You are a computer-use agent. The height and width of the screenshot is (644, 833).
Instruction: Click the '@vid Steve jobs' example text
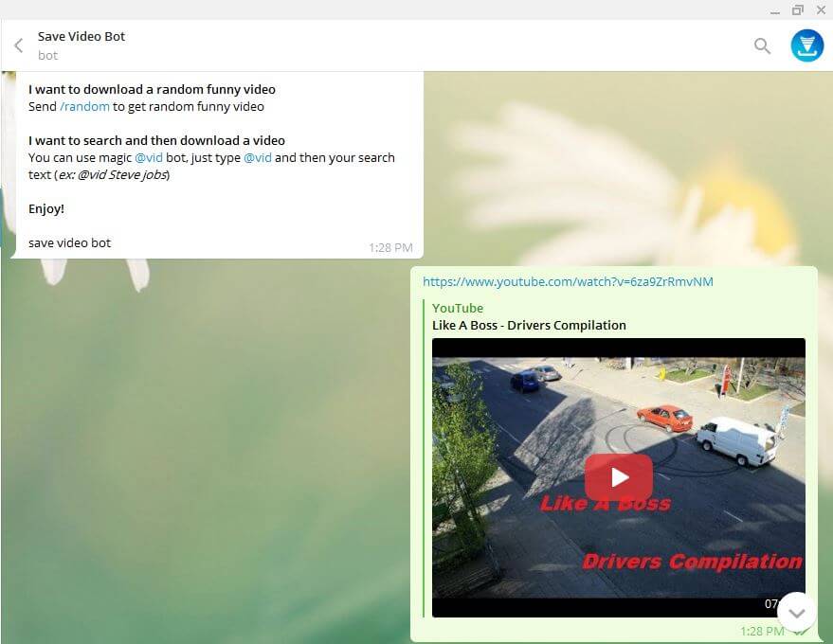(122, 174)
